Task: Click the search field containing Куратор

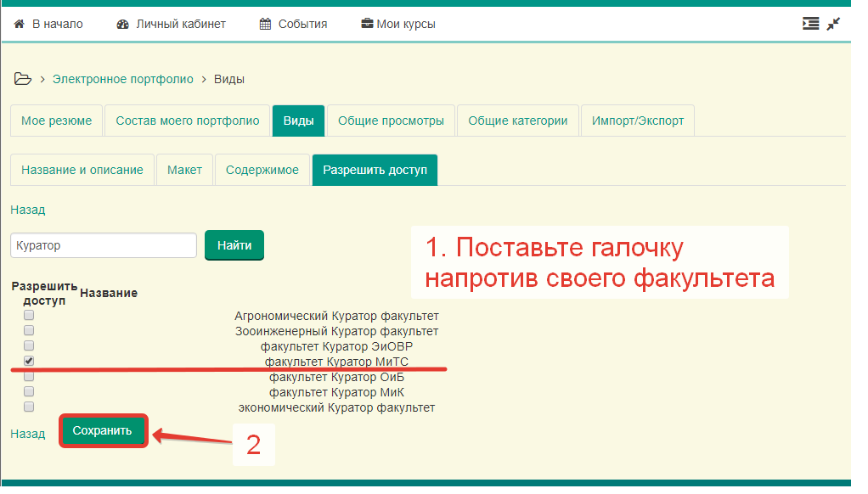Action: click(x=104, y=245)
